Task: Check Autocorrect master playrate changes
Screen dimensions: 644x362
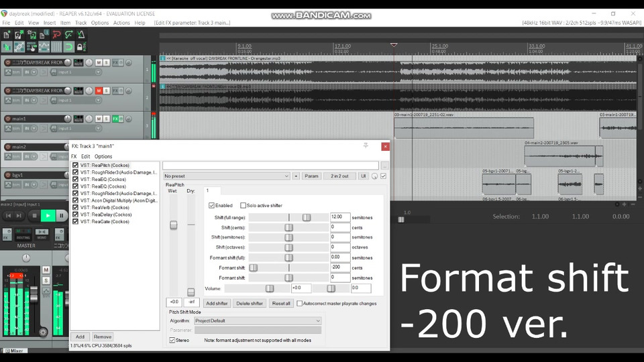Action: click(x=299, y=303)
